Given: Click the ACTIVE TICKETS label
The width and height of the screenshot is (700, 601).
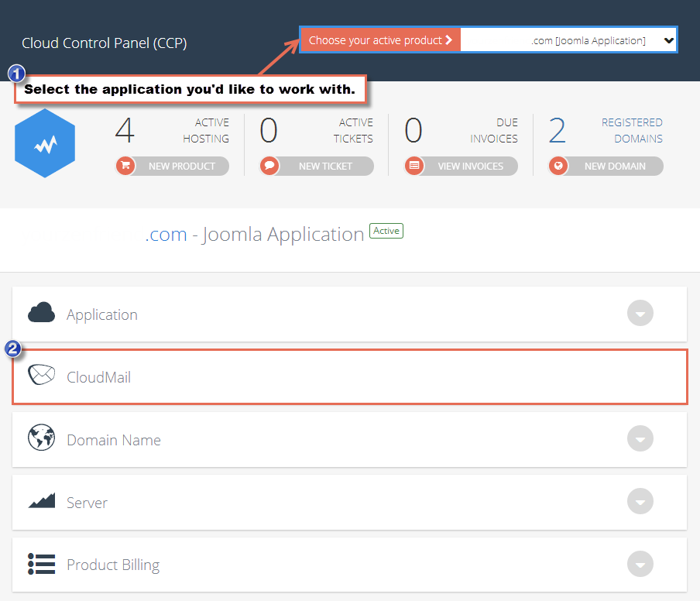Looking at the screenshot, I should point(353,130).
